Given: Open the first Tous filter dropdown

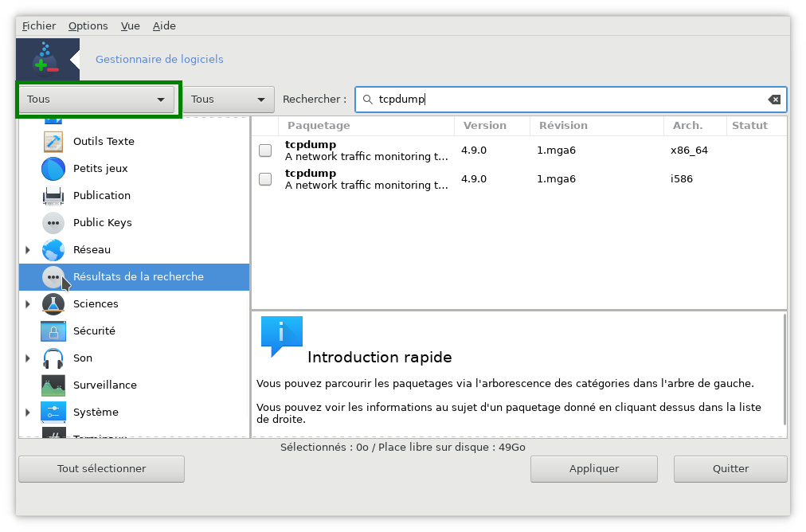Looking at the screenshot, I should click(x=96, y=100).
